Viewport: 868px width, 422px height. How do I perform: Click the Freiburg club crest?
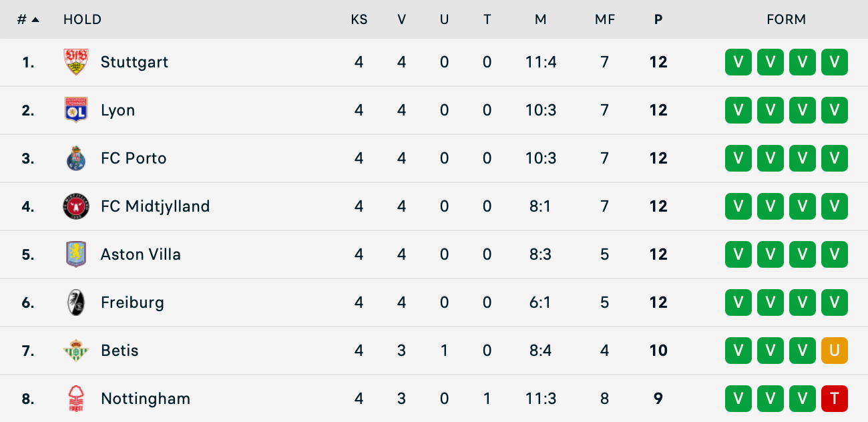click(x=75, y=302)
